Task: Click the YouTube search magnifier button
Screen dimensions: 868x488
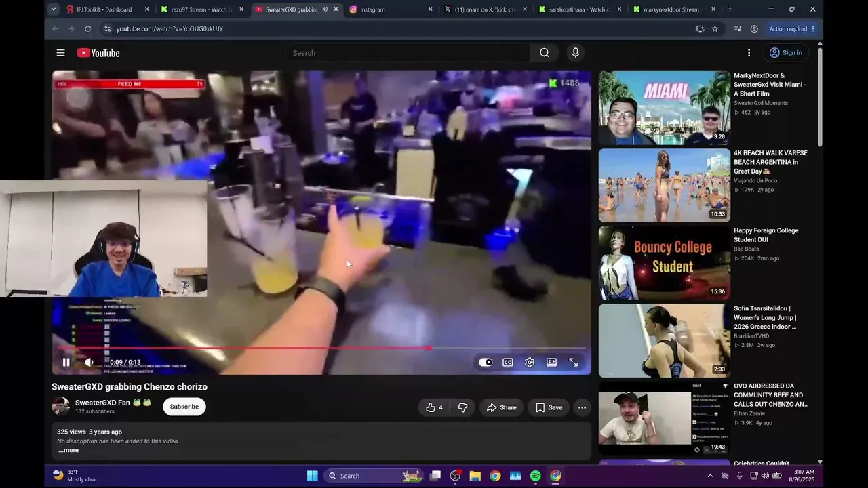Action: [x=545, y=53]
